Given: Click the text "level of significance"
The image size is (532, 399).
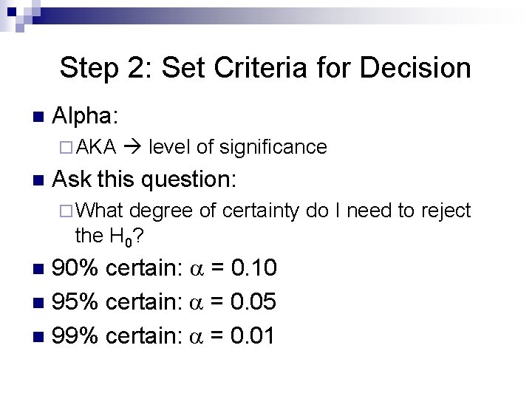Looking at the screenshot, I should [237, 147].
